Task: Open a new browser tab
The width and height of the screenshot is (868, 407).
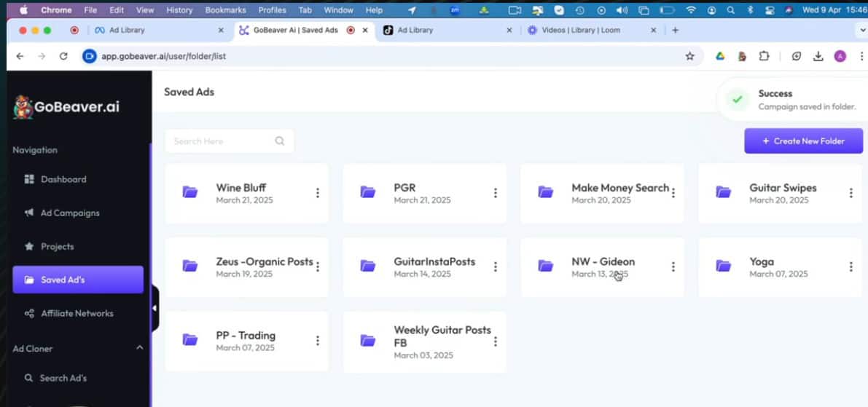Action: point(675,31)
